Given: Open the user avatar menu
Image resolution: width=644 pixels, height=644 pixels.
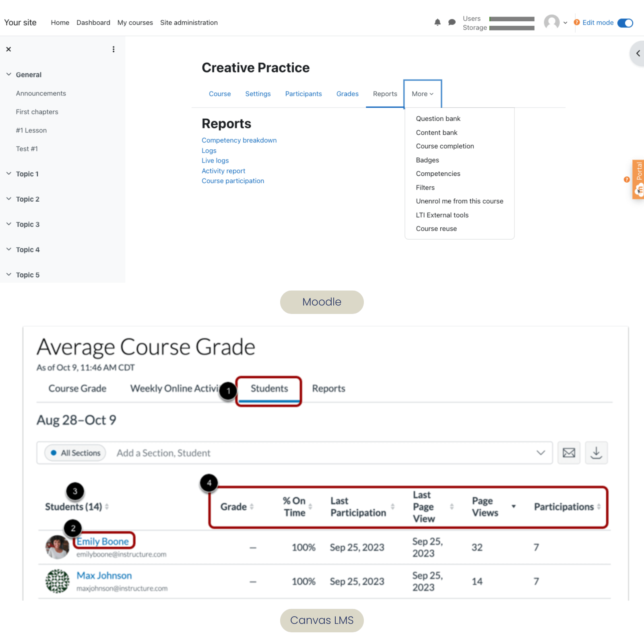Looking at the screenshot, I should [x=555, y=23].
